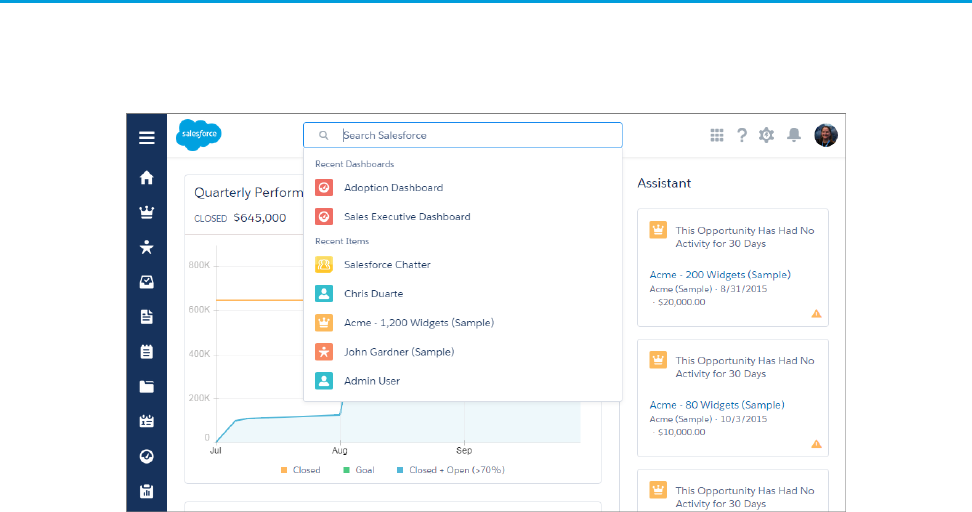972x512 pixels.
Task: Open the App Launcher grid icon
Action: click(x=717, y=135)
